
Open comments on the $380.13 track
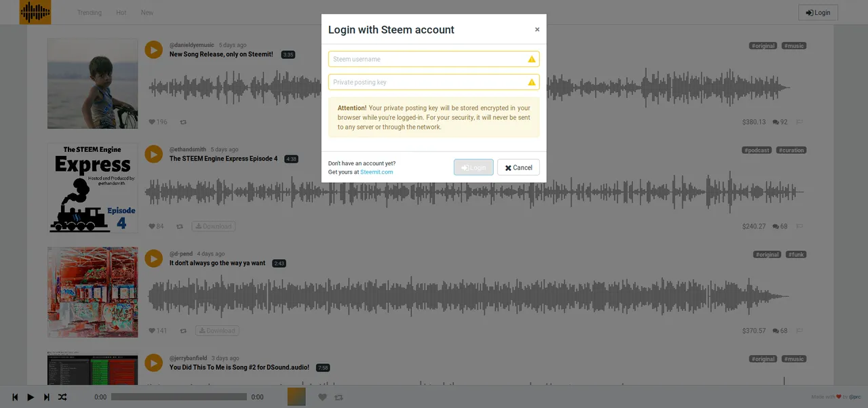point(780,122)
